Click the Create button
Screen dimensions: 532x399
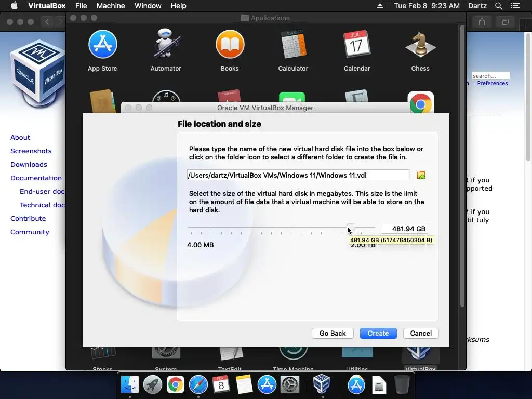[x=378, y=333]
